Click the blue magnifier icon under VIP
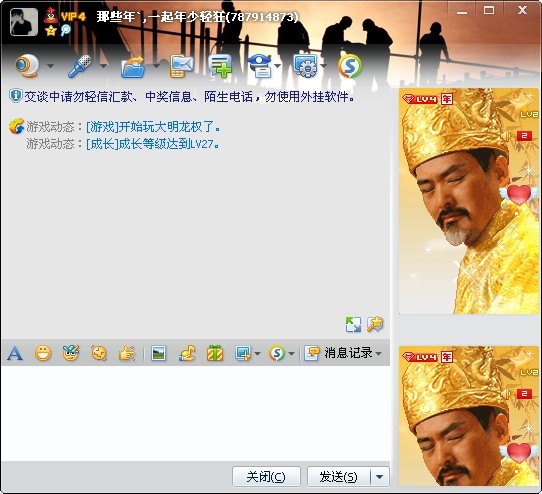542x494 pixels. (x=66, y=30)
